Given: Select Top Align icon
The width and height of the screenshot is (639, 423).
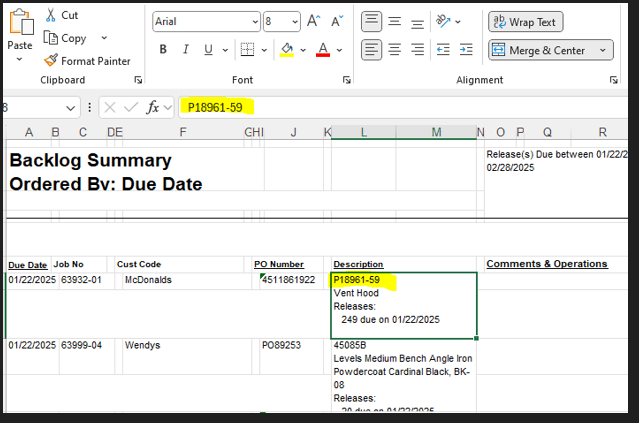Looking at the screenshot, I should coord(371,21).
